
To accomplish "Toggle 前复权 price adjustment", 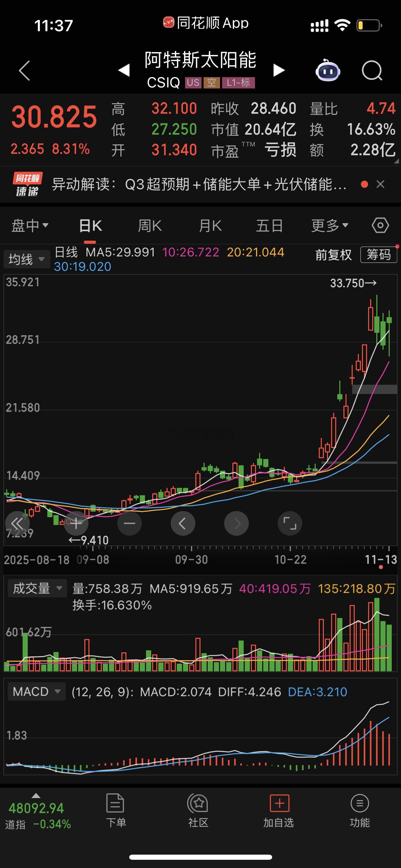I will (333, 255).
